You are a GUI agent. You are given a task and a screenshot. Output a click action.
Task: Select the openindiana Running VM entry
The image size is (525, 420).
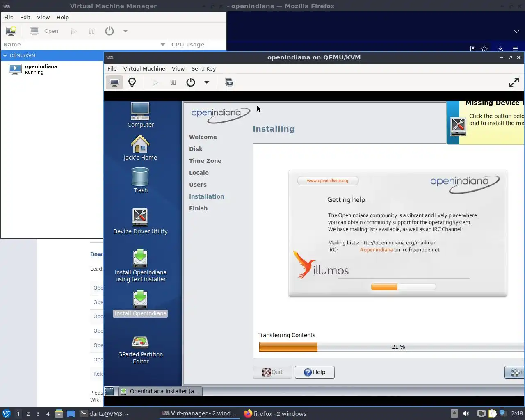[52, 69]
